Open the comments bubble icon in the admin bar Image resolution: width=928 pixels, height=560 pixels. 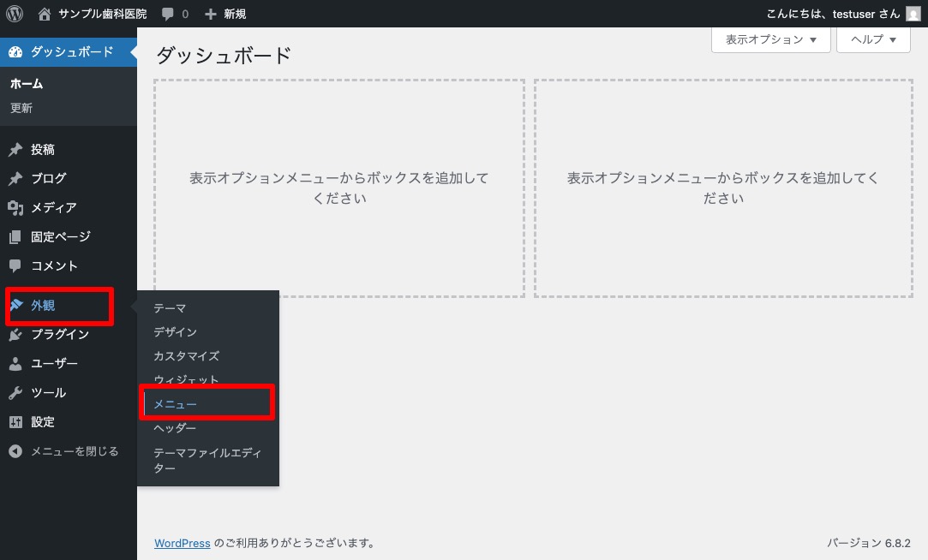(x=168, y=14)
